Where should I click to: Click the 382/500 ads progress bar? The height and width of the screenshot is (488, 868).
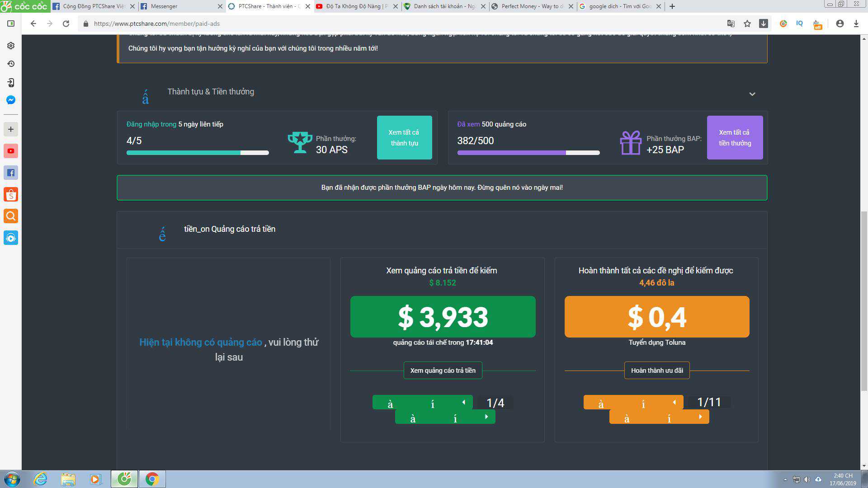pos(528,153)
